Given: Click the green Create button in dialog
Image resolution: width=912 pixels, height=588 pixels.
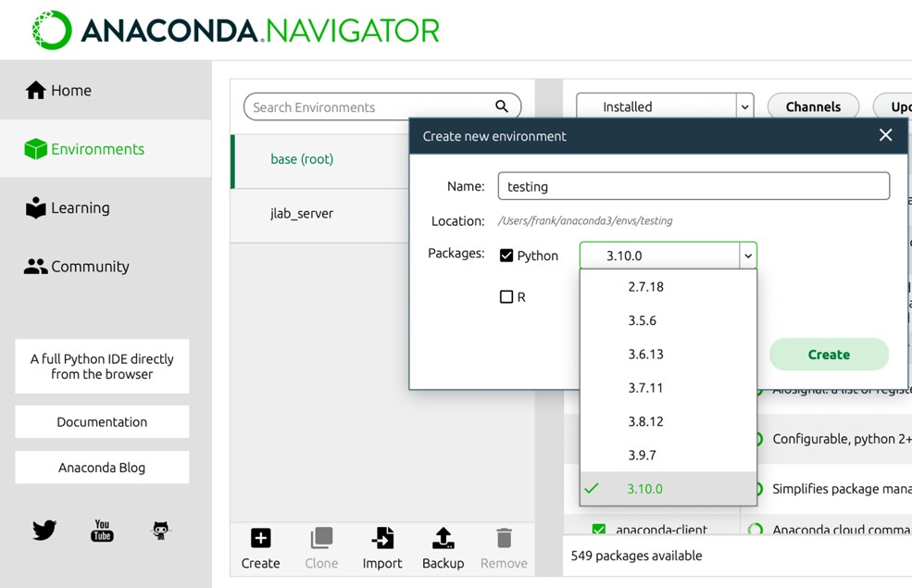Looking at the screenshot, I should (829, 355).
